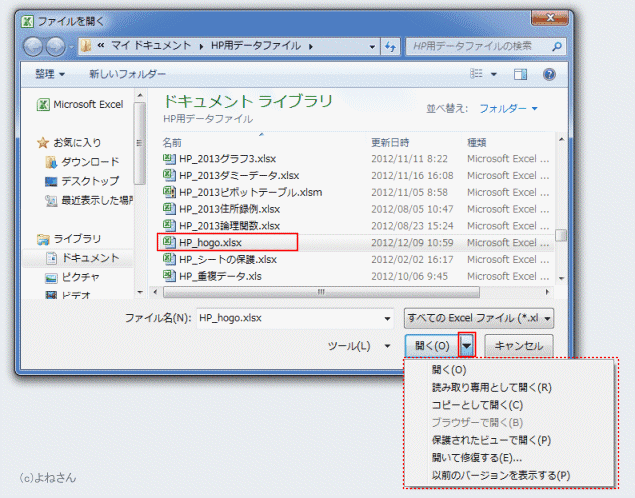
Task: Click the Back navigation arrow button
Action: click(x=33, y=47)
